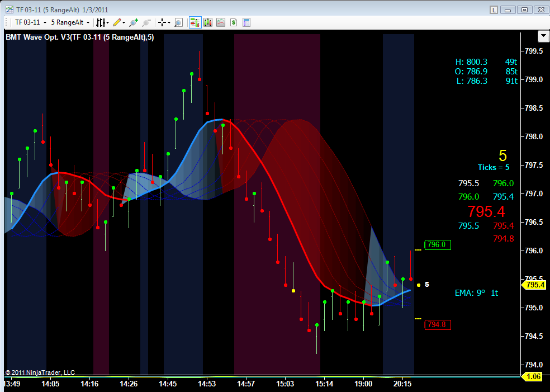Click the 19:00 time axis label
550x392 pixels.
(x=364, y=385)
